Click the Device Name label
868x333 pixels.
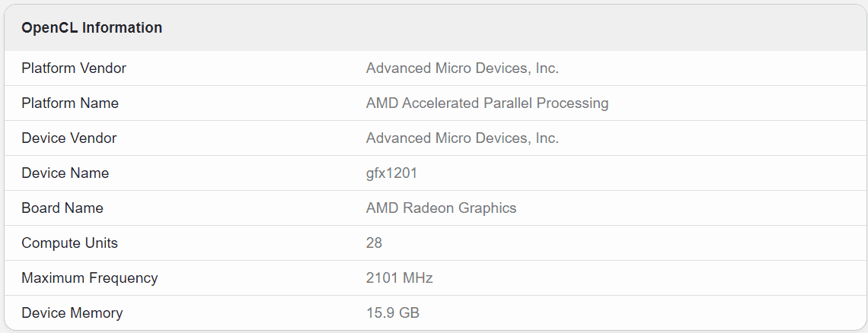click(65, 173)
